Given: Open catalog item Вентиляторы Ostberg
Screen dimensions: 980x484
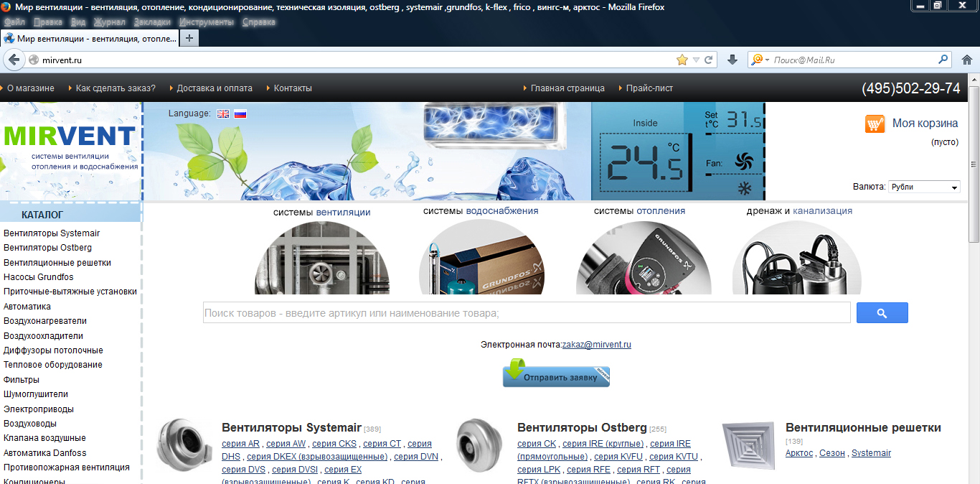Looking at the screenshot, I should pos(47,248).
